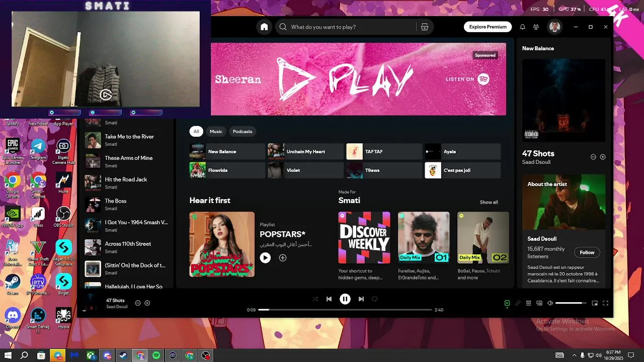Adjust the volume slider
This screenshot has height=362, width=644.
(x=571, y=303)
